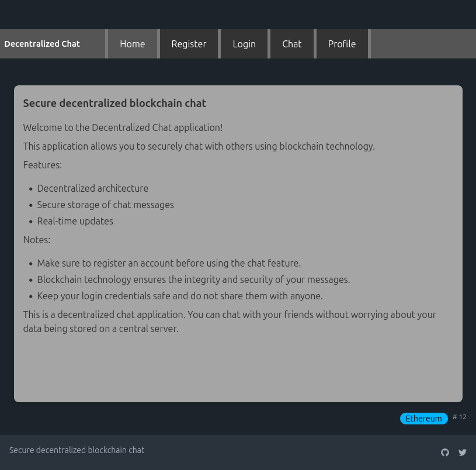Image resolution: width=476 pixels, height=470 pixels.
Task: Click the 'Notes:' label
Action: tap(37, 240)
